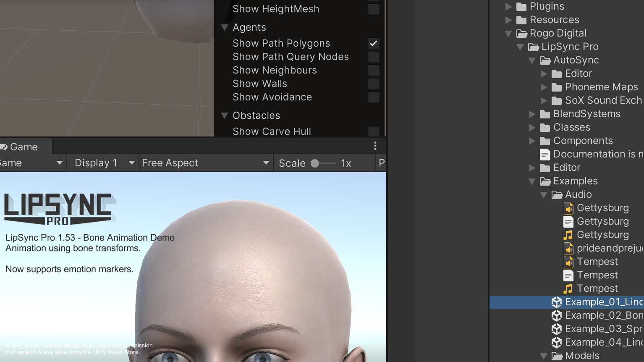
Task: Collapse the Obstacles section
Action: [x=225, y=115]
